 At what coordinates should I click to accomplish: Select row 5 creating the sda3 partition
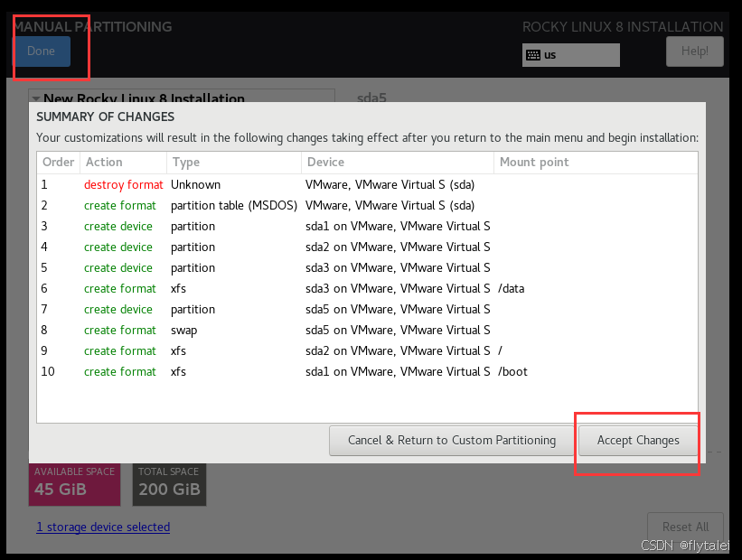[x=367, y=267]
